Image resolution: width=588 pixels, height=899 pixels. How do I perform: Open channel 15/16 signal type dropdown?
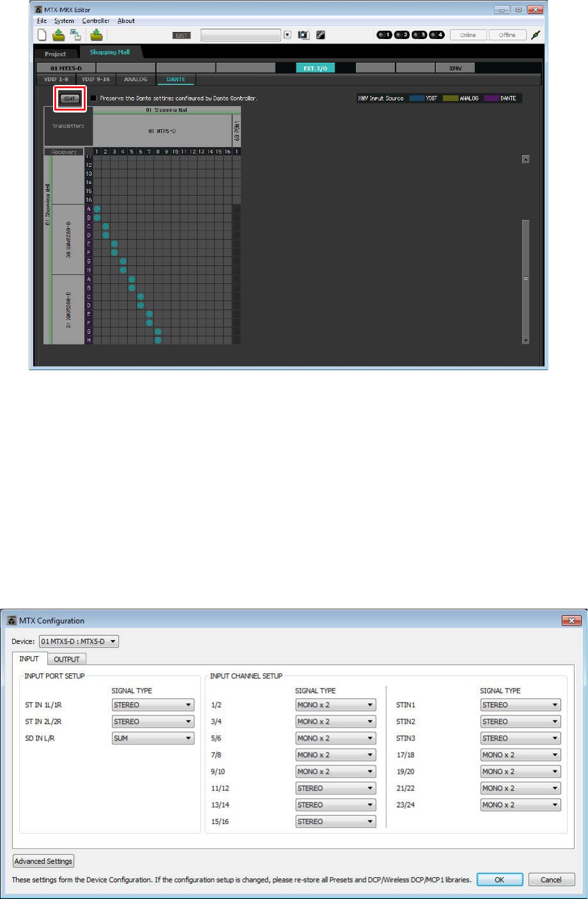(336, 822)
